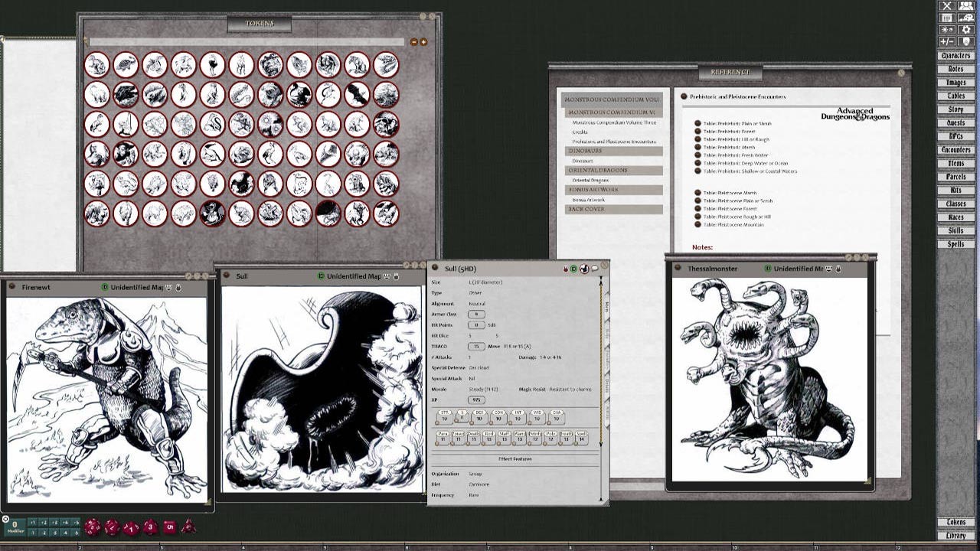Viewport: 980px width, 551px height.
Task: Toggle the chat share bubble on Sull record
Action: (595, 268)
